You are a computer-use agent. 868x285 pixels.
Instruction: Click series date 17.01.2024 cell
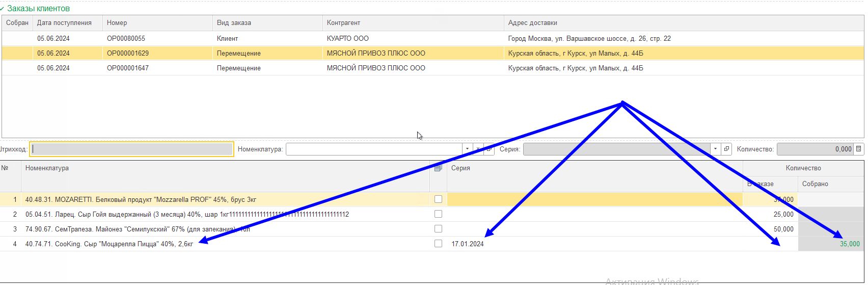coord(468,244)
